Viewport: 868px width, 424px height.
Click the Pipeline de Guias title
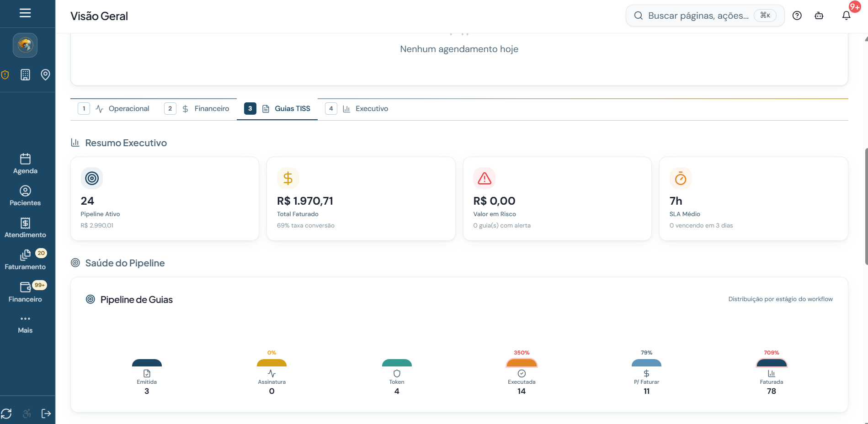(x=137, y=300)
